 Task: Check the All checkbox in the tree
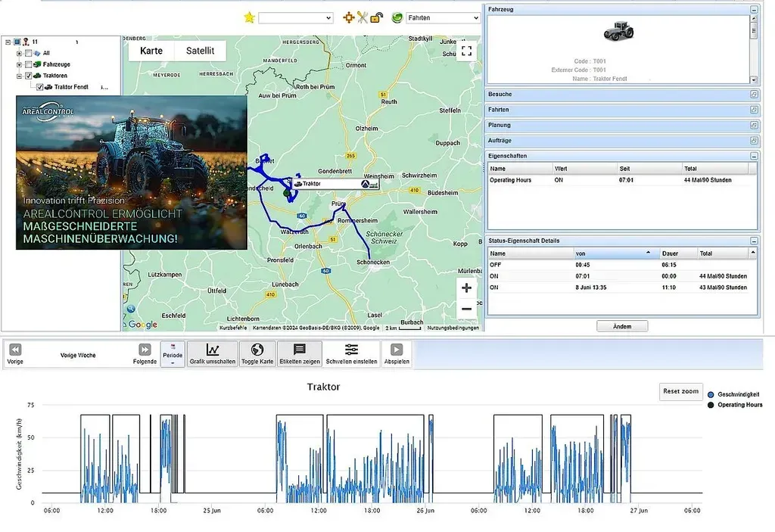click(x=28, y=53)
